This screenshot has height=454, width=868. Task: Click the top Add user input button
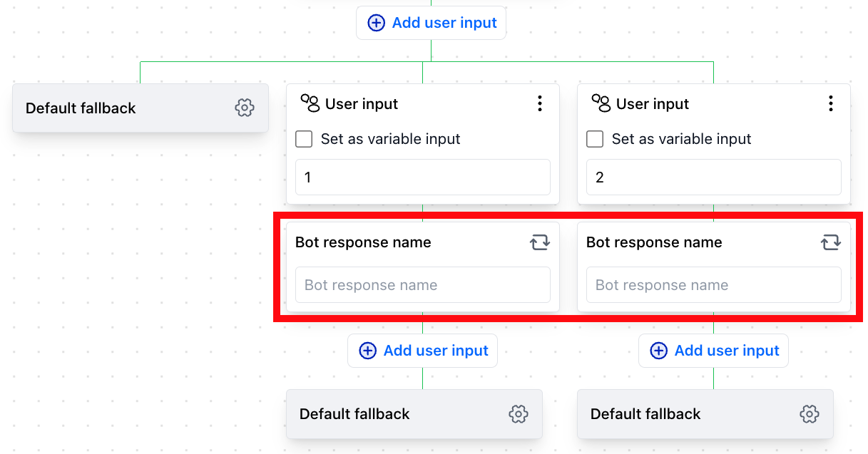click(431, 23)
